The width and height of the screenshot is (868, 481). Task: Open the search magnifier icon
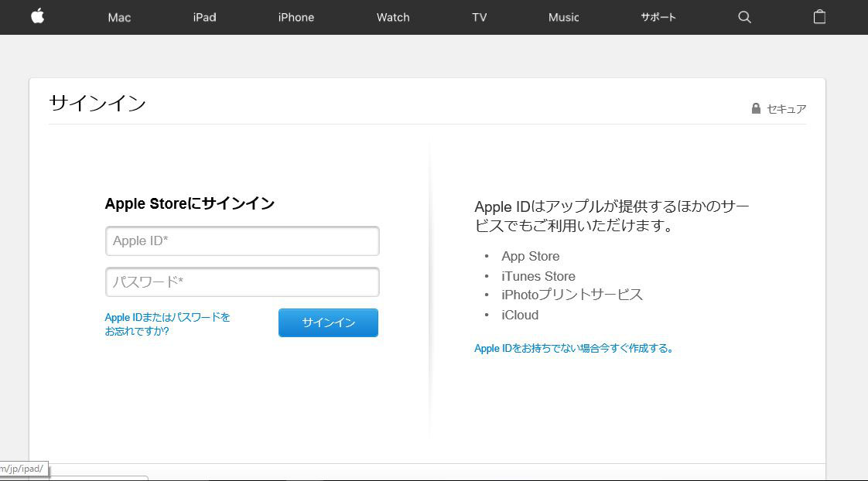point(744,17)
